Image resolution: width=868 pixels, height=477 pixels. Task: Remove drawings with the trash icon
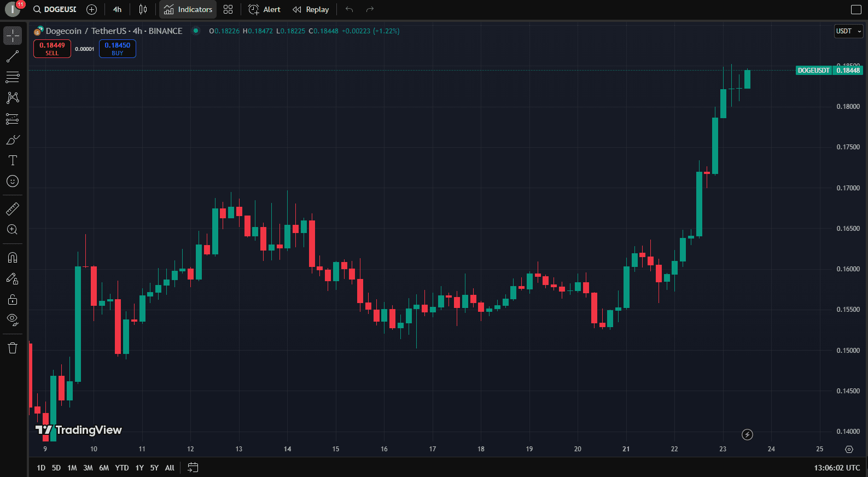pos(13,348)
